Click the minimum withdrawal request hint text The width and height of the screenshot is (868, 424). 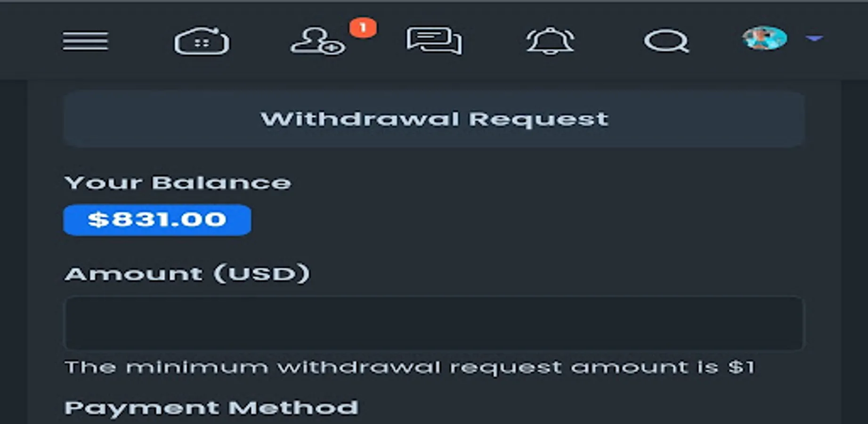[x=410, y=367]
